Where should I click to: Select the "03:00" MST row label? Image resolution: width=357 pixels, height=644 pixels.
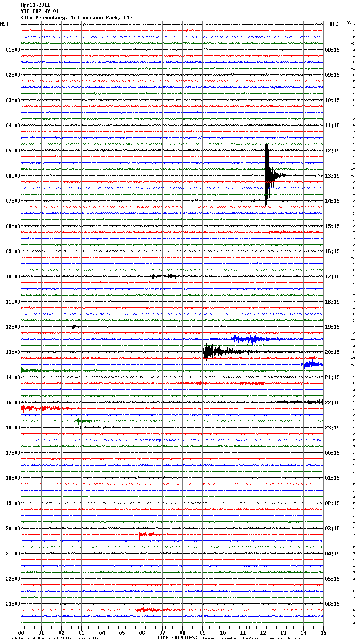pyautogui.click(x=13, y=100)
